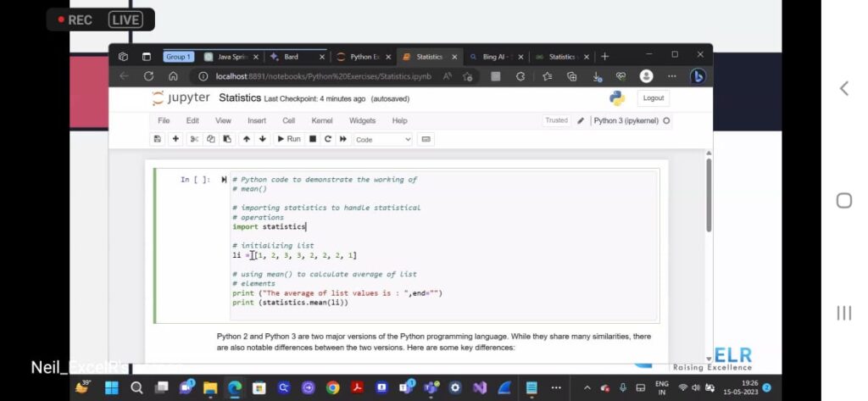Cut selected cell using scissors icon
Image resolution: width=868 pixels, height=401 pixels.
194,139
